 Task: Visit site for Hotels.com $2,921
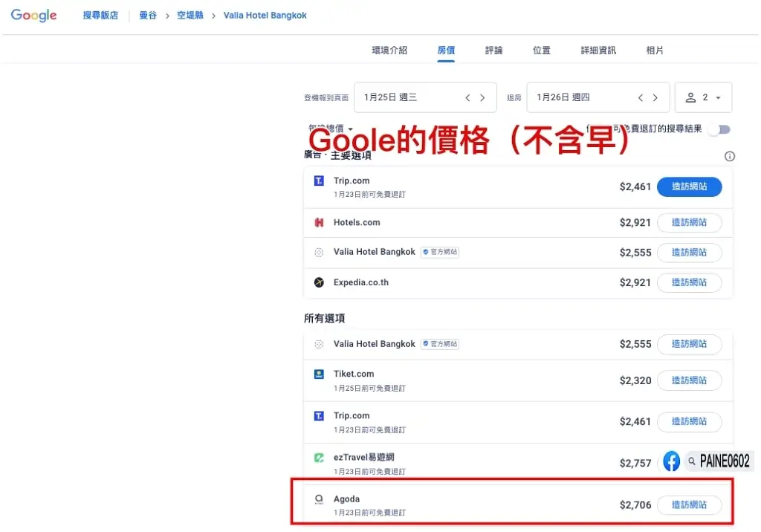click(x=689, y=223)
